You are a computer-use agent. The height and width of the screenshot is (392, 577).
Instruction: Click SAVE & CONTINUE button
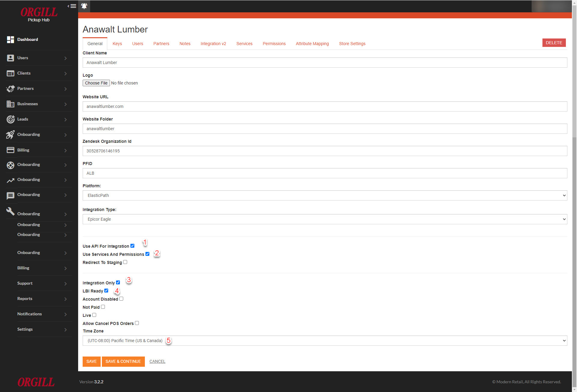(x=123, y=361)
